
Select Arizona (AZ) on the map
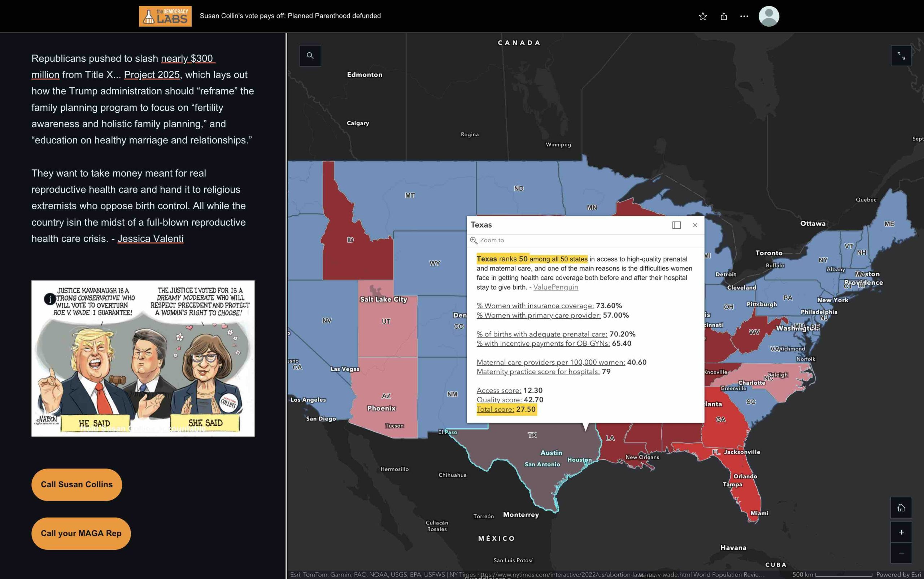(x=386, y=396)
